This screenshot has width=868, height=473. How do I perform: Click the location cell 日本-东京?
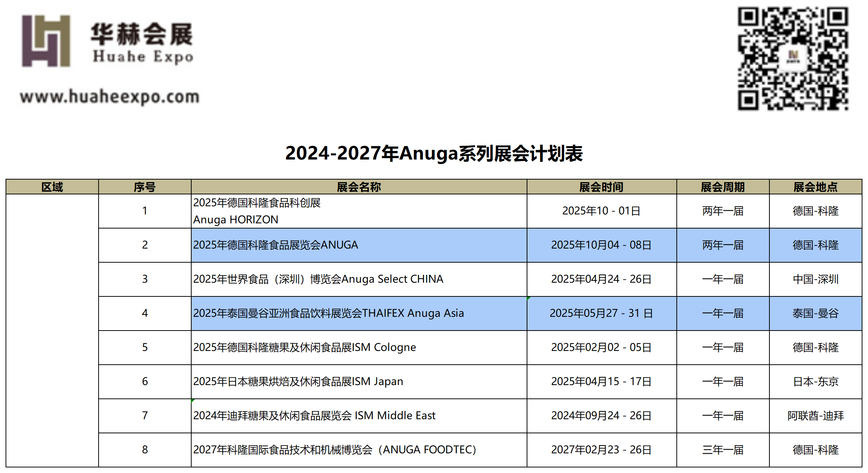coord(816,382)
